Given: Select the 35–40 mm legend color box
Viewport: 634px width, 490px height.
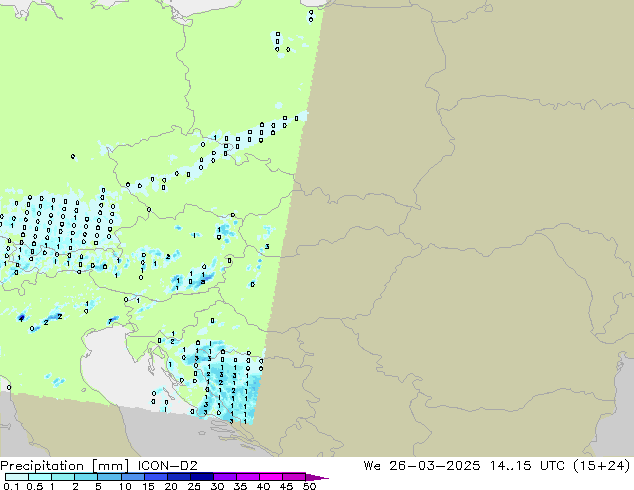Looking at the screenshot, I should pyautogui.click(x=247, y=477).
